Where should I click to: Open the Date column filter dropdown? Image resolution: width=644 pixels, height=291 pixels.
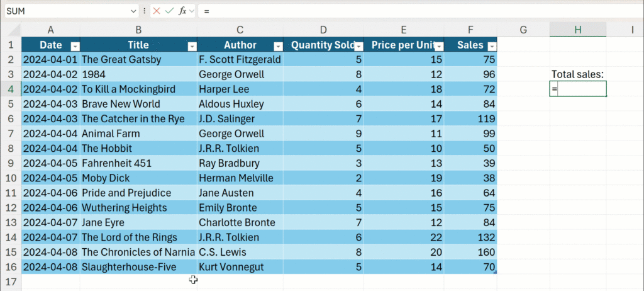[75, 46]
